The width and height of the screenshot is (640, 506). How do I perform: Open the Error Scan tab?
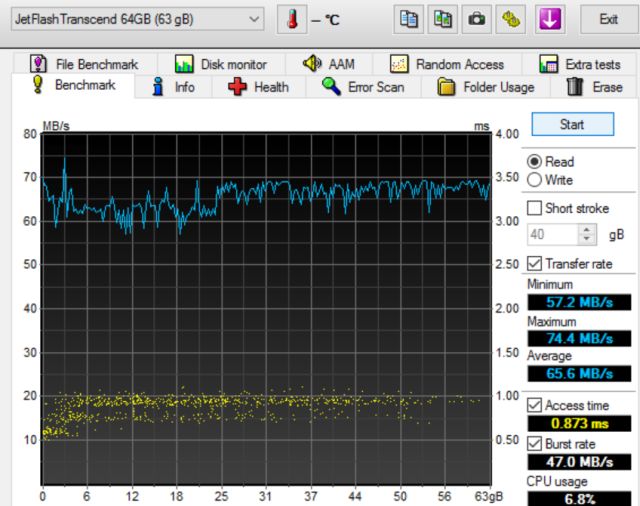click(363, 87)
